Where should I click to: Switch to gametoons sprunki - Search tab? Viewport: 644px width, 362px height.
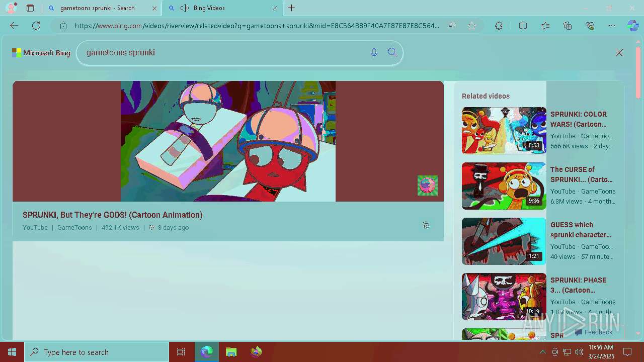[x=102, y=8]
